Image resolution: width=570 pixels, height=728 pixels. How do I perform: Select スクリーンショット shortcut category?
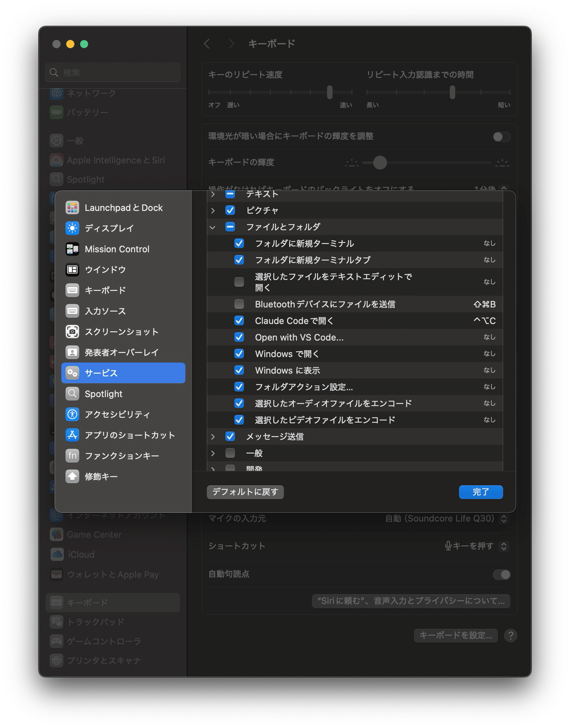(123, 332)
